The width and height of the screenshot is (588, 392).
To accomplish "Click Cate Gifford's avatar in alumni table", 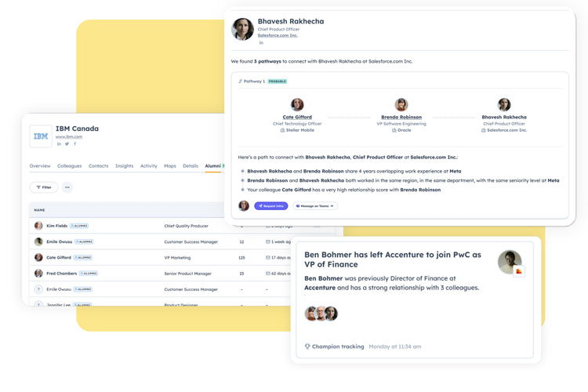I will tap(38, 257).
